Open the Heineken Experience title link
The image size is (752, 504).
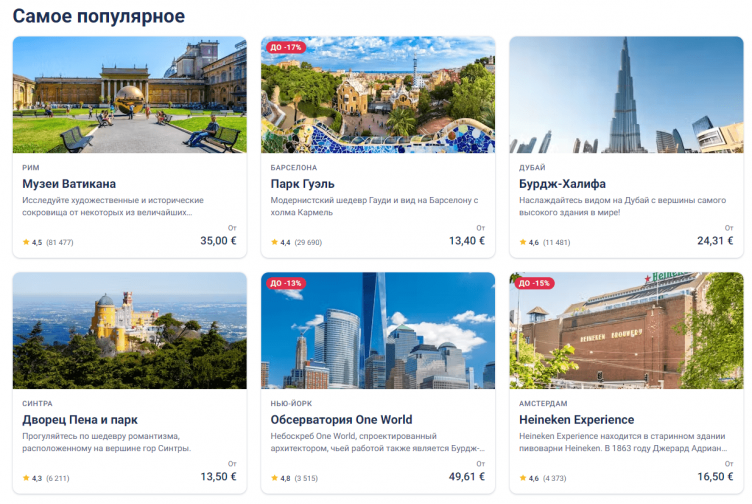(x=576, y=420)
